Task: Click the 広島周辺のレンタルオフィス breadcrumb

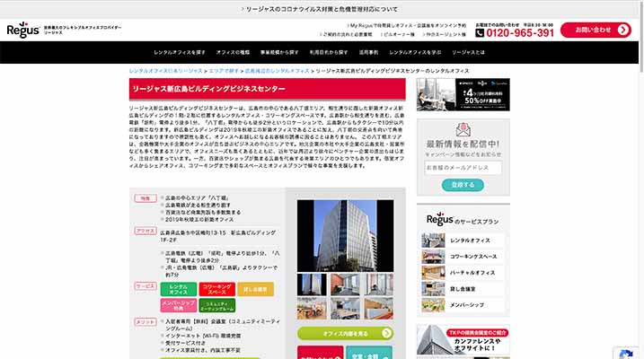Action: (x=278, y=71)
